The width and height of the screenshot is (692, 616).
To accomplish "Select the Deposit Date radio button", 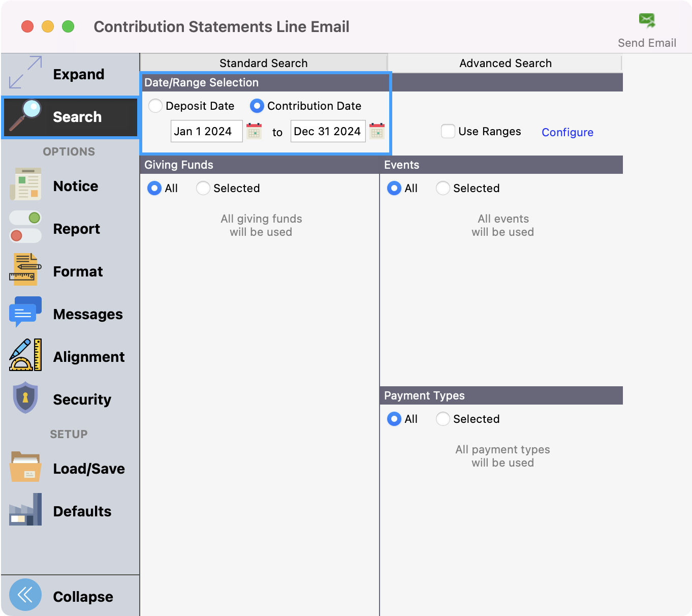I will [x=155, y=106].
